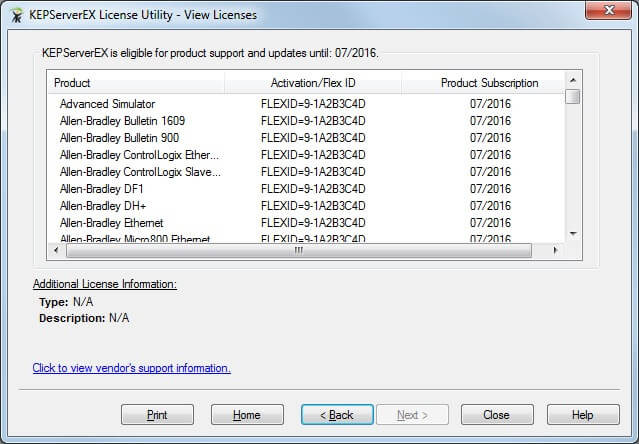The width and height of the screenshot is (639, 444).
Task: Click the KEPServerEX title bar icon
Action: tap(16, 14)
